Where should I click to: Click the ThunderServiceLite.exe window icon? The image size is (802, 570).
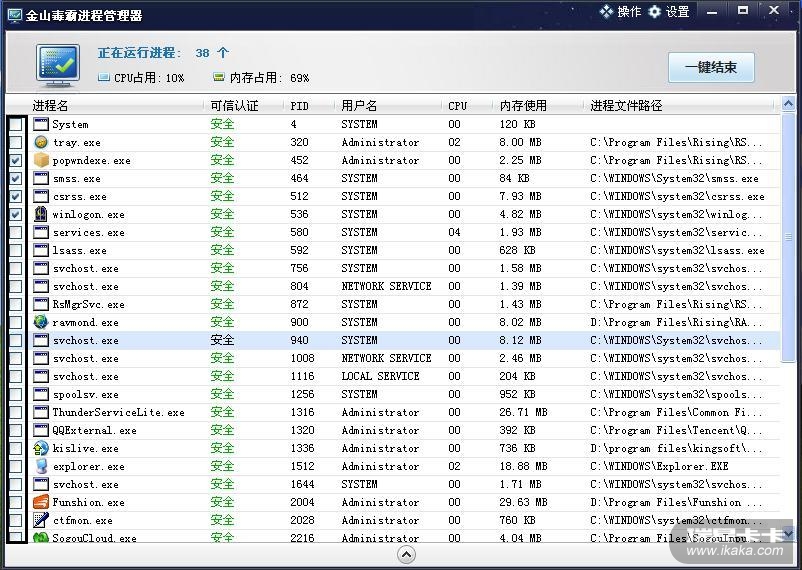(41, 412)
